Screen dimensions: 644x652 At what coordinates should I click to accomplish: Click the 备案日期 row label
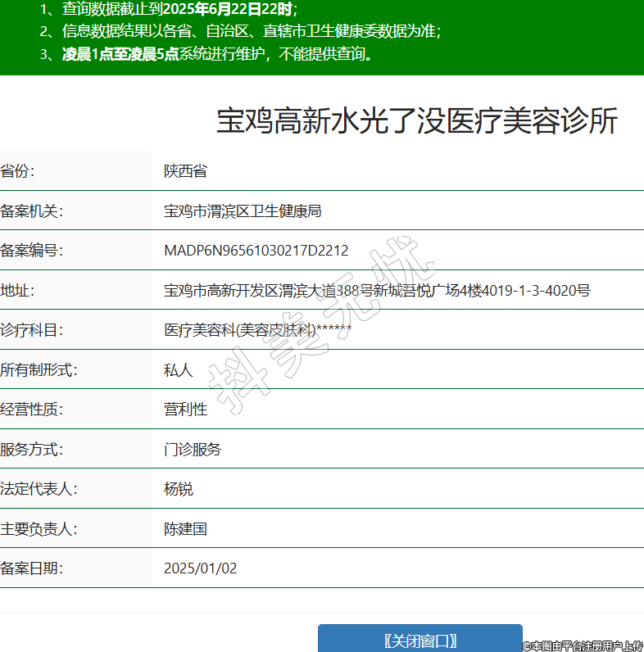[31, 568]
